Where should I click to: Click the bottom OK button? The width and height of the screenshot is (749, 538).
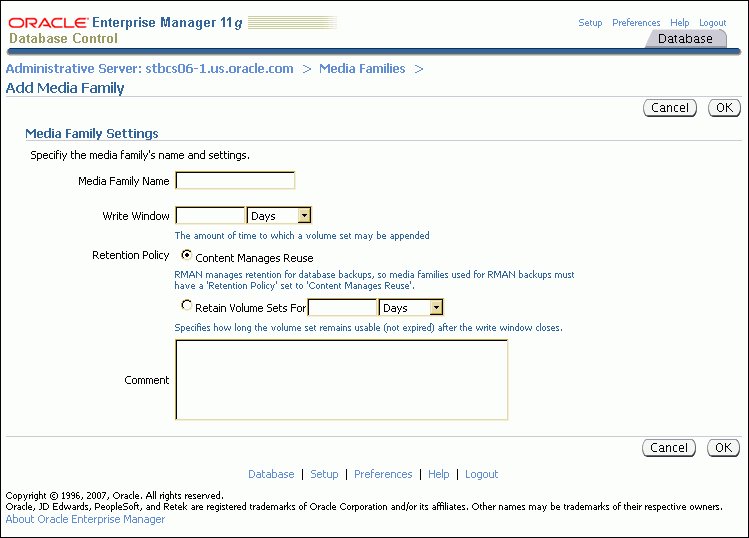pyautogui.click(x=723, y=448)
